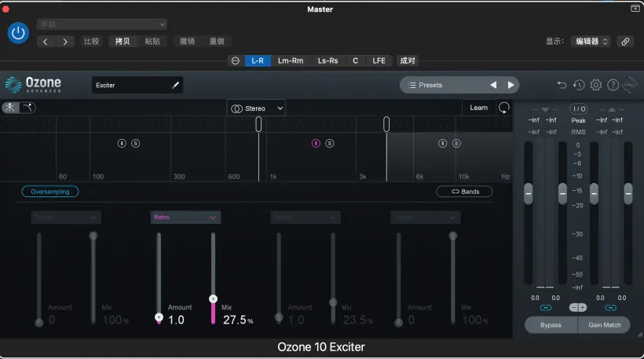Click the band 2 Mix value 27.5%

click(238, 320)
